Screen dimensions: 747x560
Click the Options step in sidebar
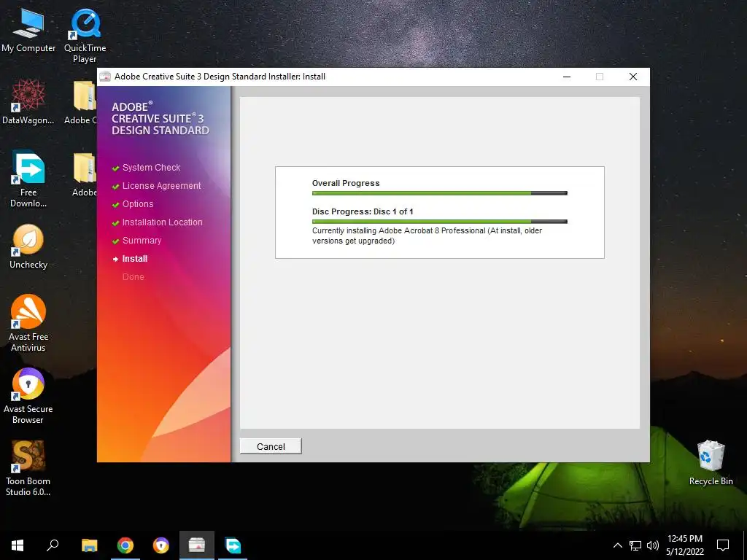[138, 204]
